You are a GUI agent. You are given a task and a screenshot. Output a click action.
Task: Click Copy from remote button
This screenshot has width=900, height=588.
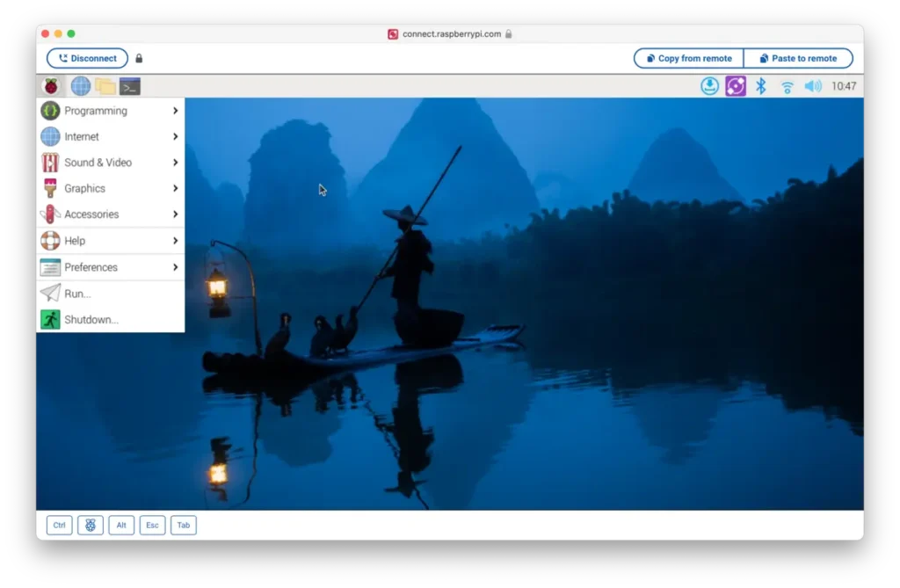coord(689,58)
